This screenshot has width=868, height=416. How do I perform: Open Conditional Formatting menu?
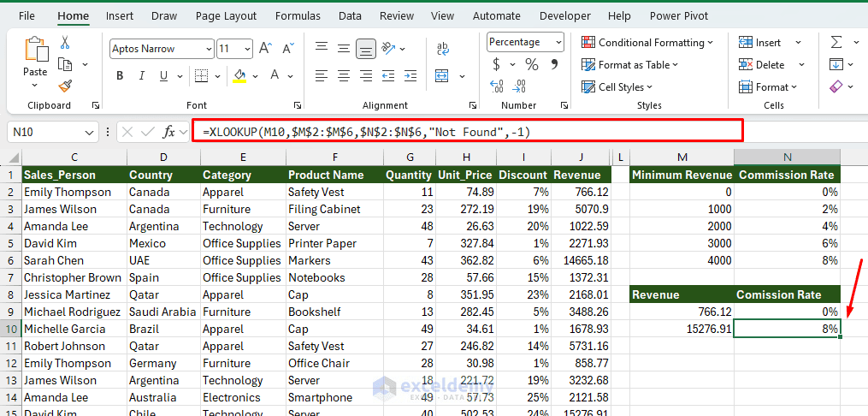(x=647, y=43)
